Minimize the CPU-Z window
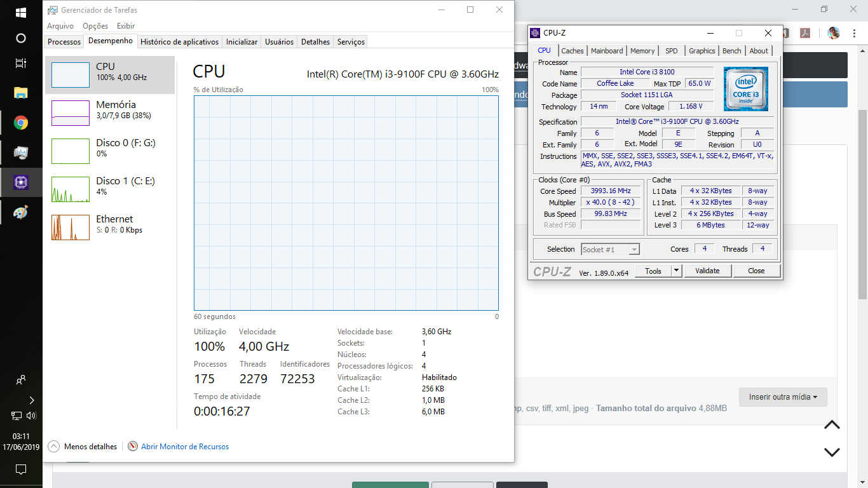This screenshot has width=868, height=488. [710, 33]
